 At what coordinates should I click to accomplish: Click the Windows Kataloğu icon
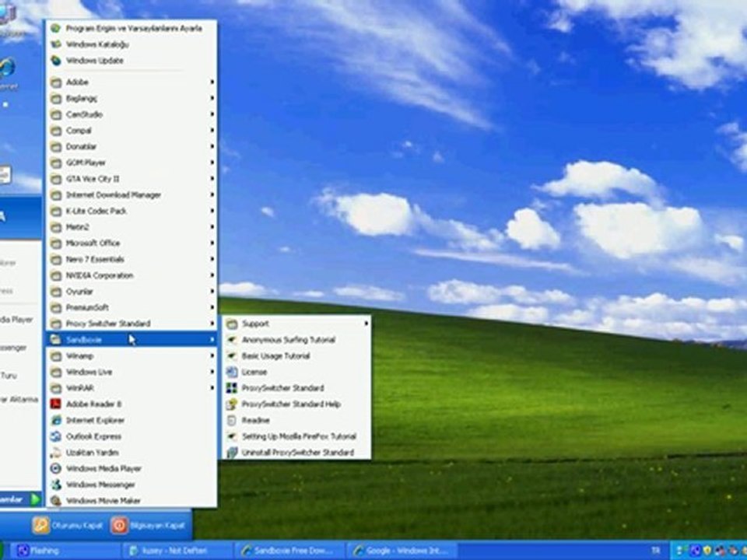pos(56,44)
